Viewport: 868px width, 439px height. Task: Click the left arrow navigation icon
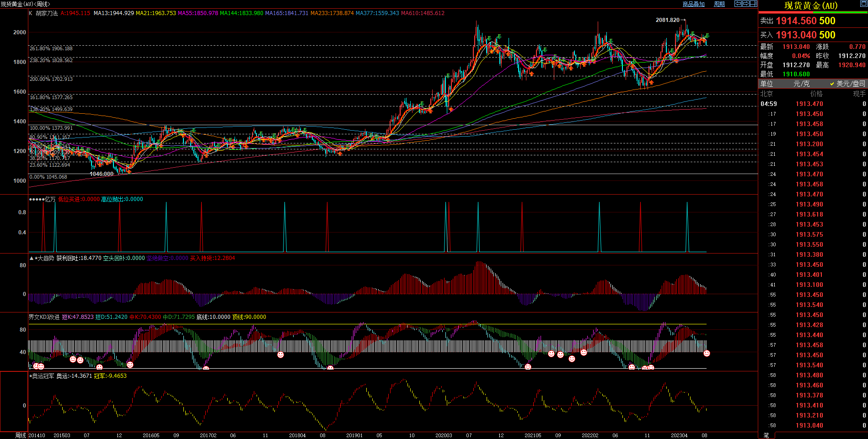point(738,4)
